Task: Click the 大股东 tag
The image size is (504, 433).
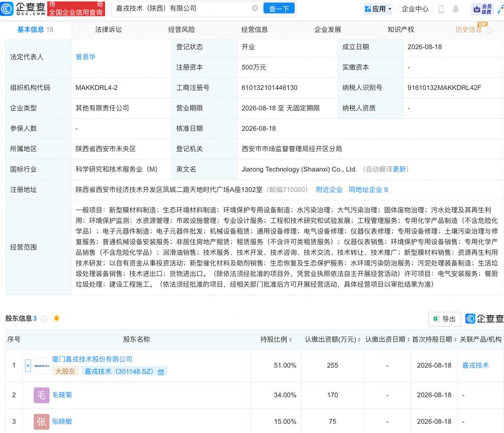Action: 66,372
